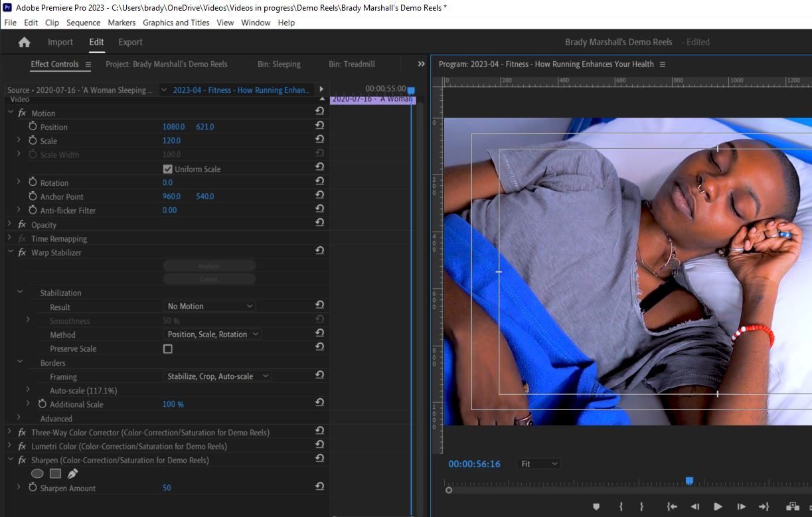Open the Framing dropdown

tap(218, 376)
